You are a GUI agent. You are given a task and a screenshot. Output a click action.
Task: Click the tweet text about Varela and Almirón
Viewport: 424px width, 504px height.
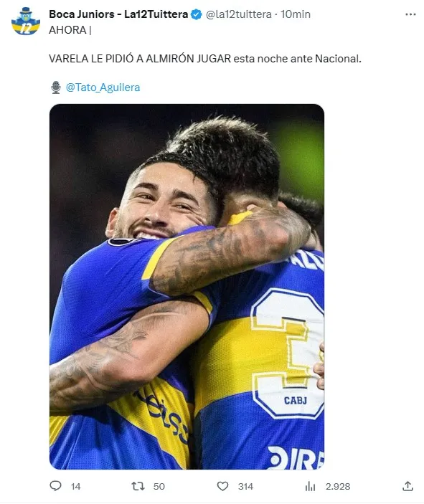coord(205,59)
